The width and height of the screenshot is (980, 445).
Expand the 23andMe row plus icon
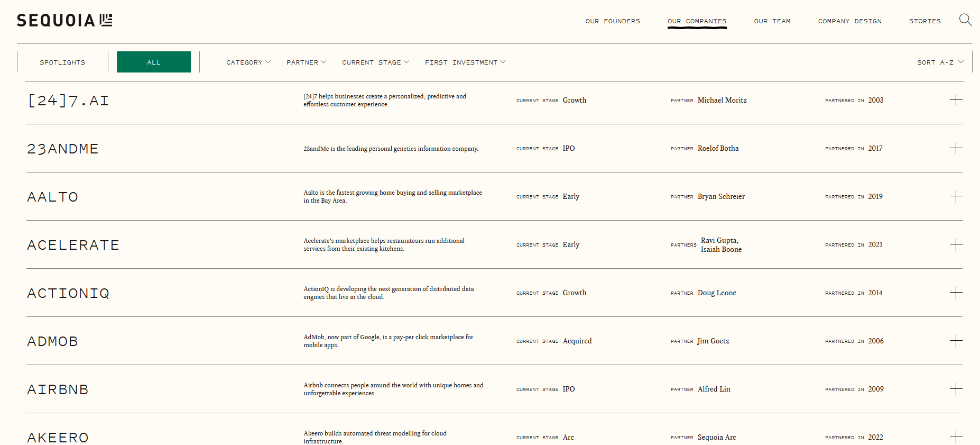click(x=956, y=148)
